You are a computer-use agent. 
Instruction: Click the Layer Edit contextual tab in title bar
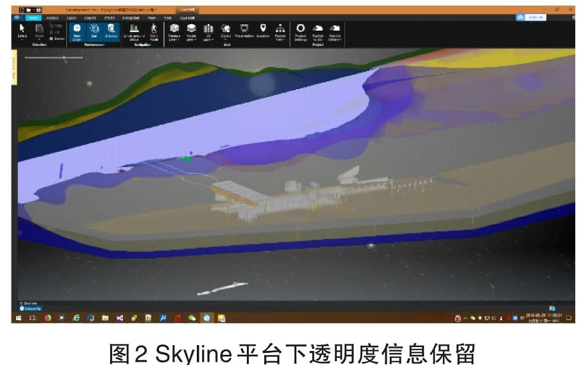coord(187,10)
